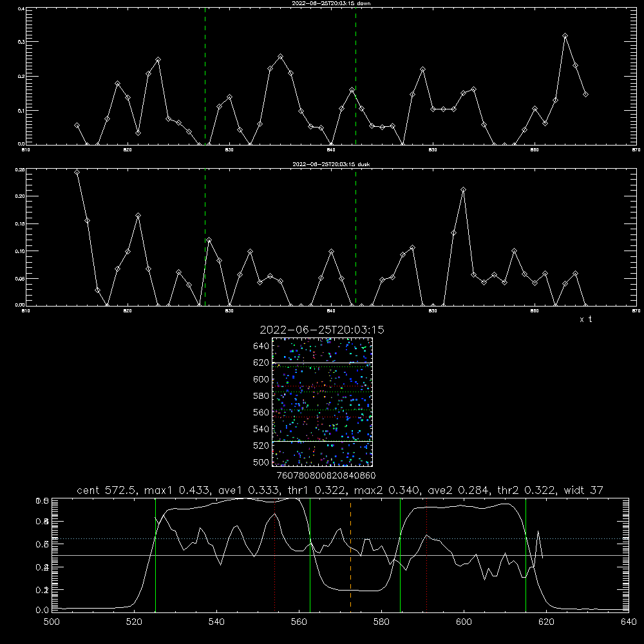Click the red dotted line near 591 in bottom plot
Screen dimensions: 644x644
(x=427, y=554)
